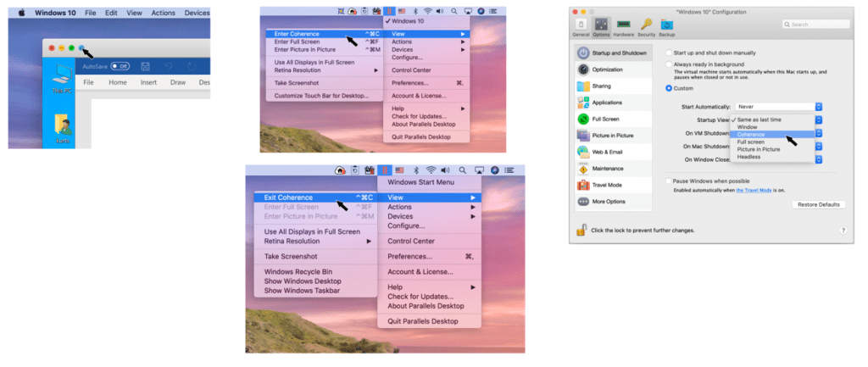
Task: Enable Pause Windows when possible checkbox
Action: point(669,181)
